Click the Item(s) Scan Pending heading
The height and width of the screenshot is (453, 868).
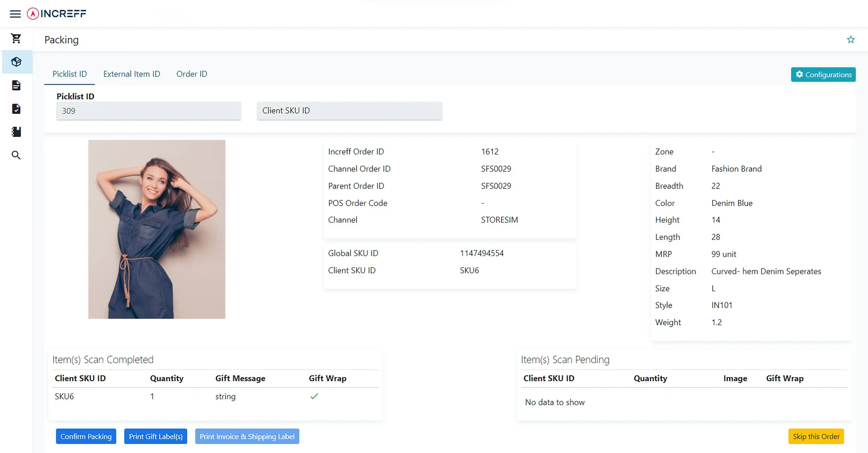tap(565, 359)
